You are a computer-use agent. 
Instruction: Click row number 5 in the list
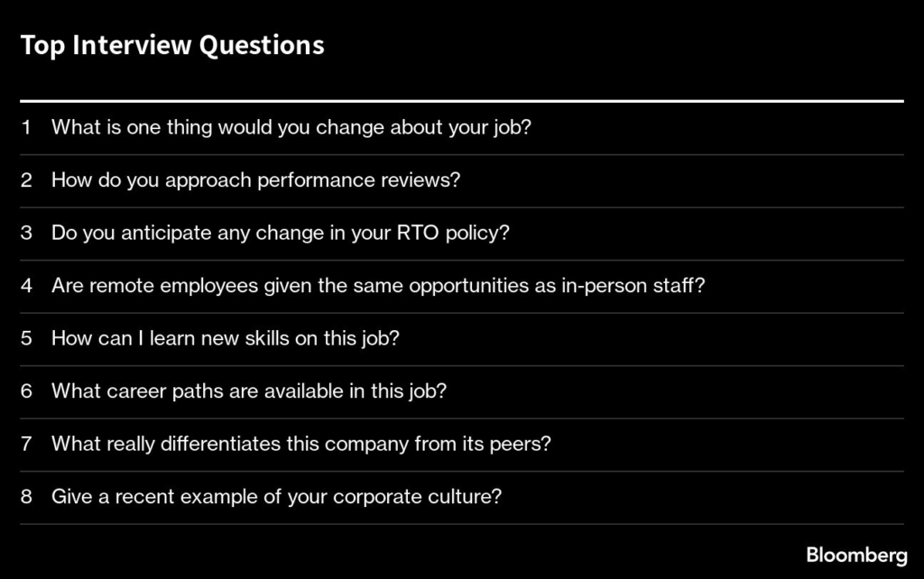(x=26, y=338)
